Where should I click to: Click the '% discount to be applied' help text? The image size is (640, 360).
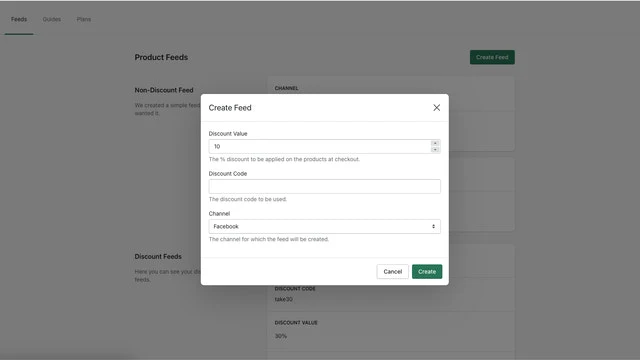[284, 159]
